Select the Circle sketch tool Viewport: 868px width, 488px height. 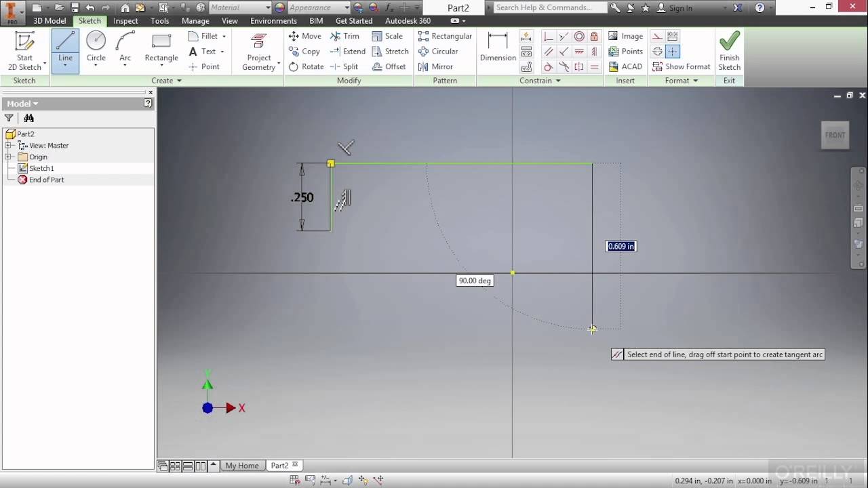(x=96, y=47)
